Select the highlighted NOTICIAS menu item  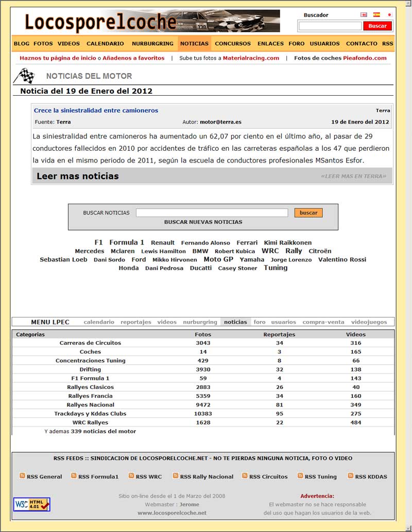pos(194,43)
